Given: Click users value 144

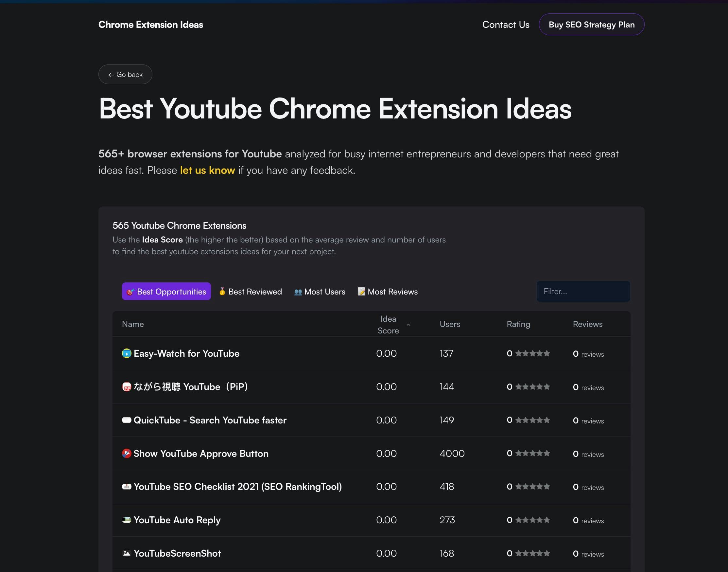Looking at the screenshot, I should point(447,387).
